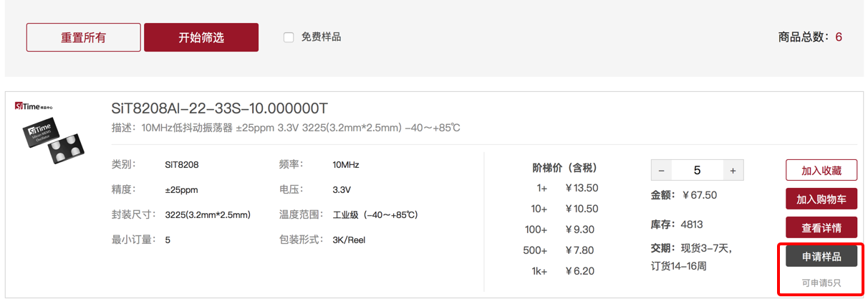Open product details via 查看详情

[x=821, y=228]
